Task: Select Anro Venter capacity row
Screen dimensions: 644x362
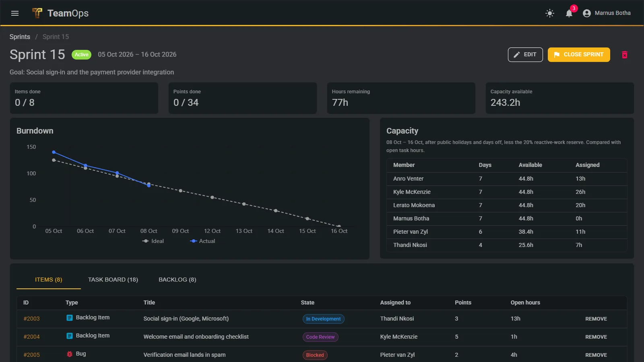Action: click(x=507, y=179)
